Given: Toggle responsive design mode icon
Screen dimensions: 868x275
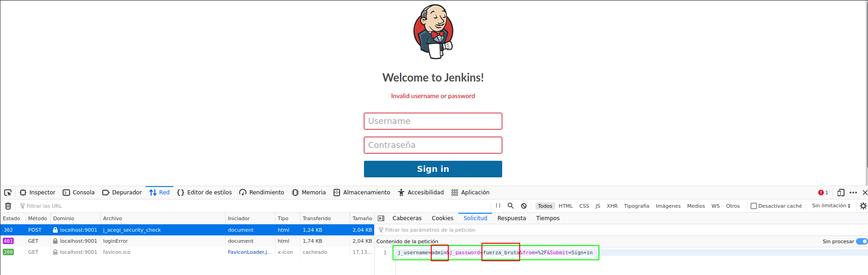Looking at the screenshot, I should click(x=841, y=193).
